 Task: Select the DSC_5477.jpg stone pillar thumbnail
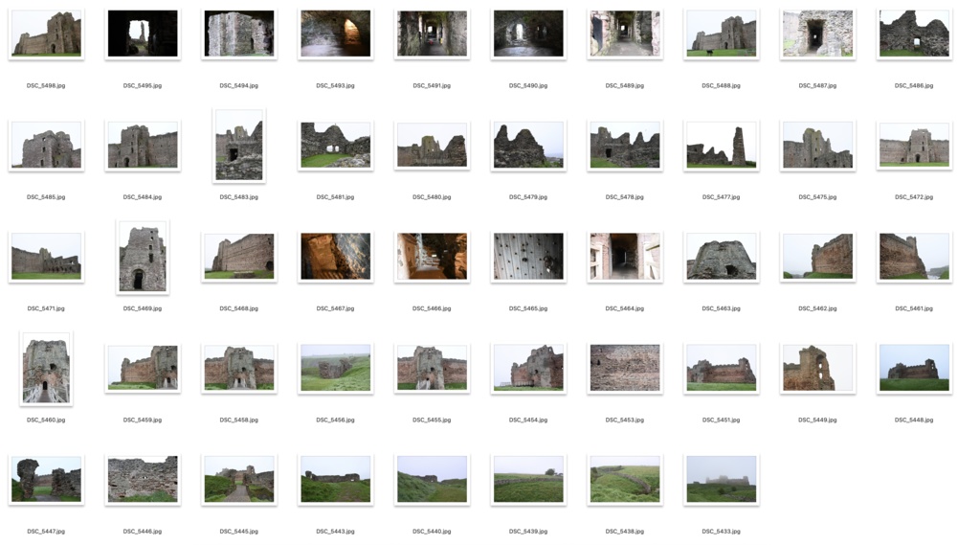722,146
